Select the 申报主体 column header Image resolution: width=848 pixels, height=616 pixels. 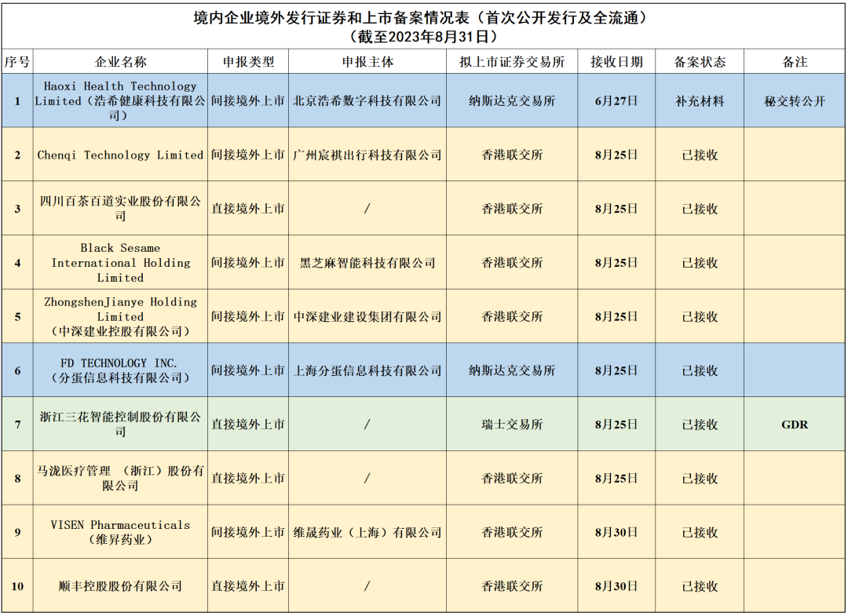coord(367,61)
